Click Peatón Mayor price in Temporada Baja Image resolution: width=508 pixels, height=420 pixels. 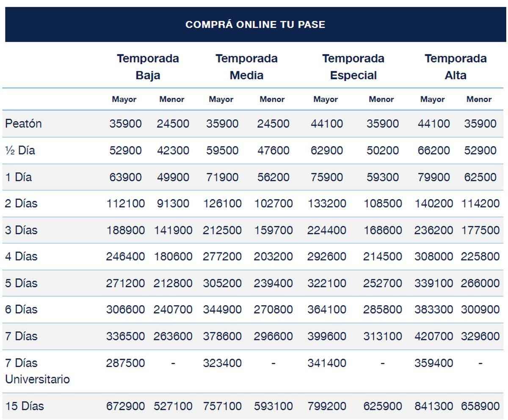[125, 124]
